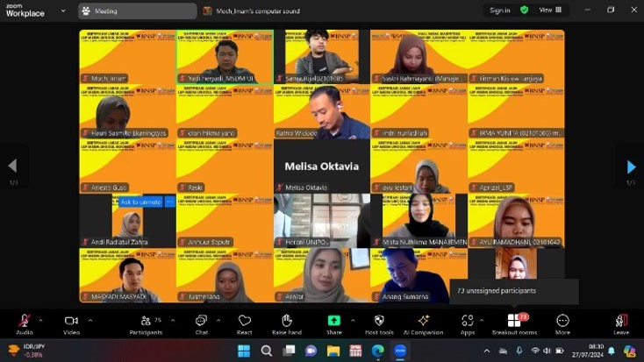Select Yadi heryadi video tile
Screen dimensions: 644x362
click(225, 57)
